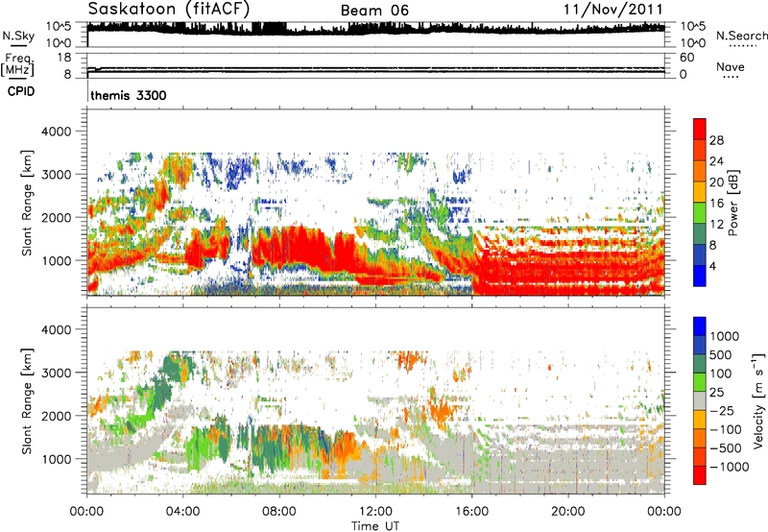Click the orange velocity patch near 15:00
Screen dimensions: 768x532
click(x=444, y=409)
